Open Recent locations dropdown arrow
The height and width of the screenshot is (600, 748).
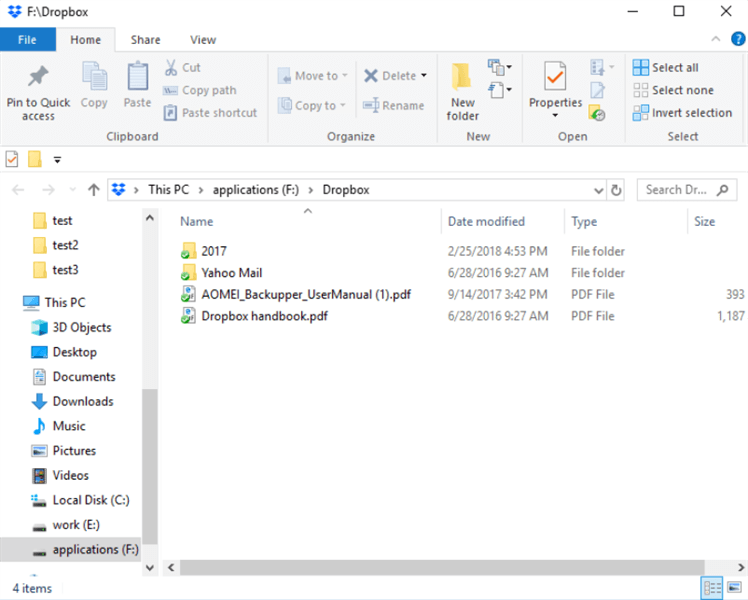[73, 190]
